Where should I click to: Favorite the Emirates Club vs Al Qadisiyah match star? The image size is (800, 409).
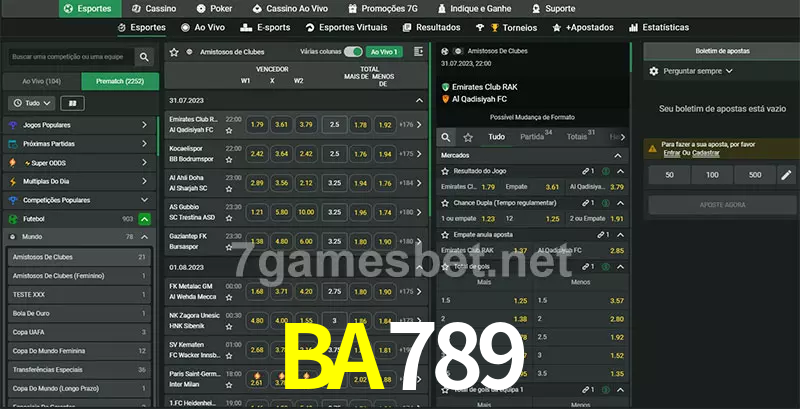point(229,131)
